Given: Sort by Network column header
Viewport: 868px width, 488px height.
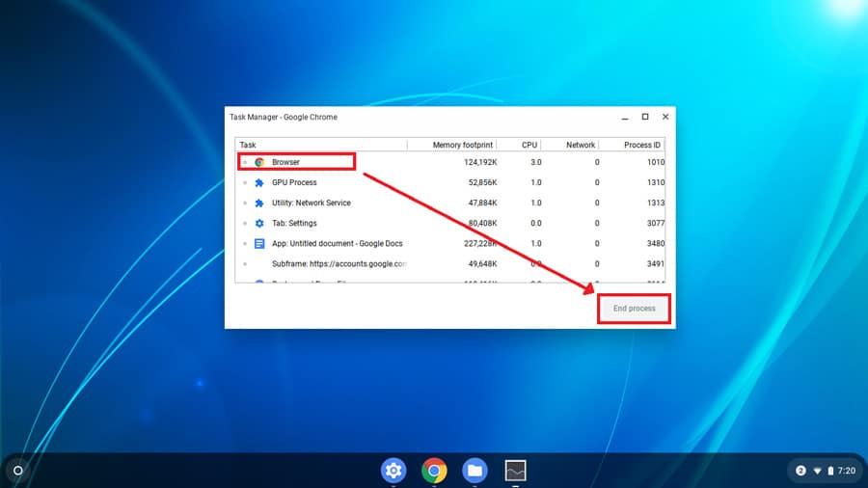Looking at the screenshot, I should point(570,145).
